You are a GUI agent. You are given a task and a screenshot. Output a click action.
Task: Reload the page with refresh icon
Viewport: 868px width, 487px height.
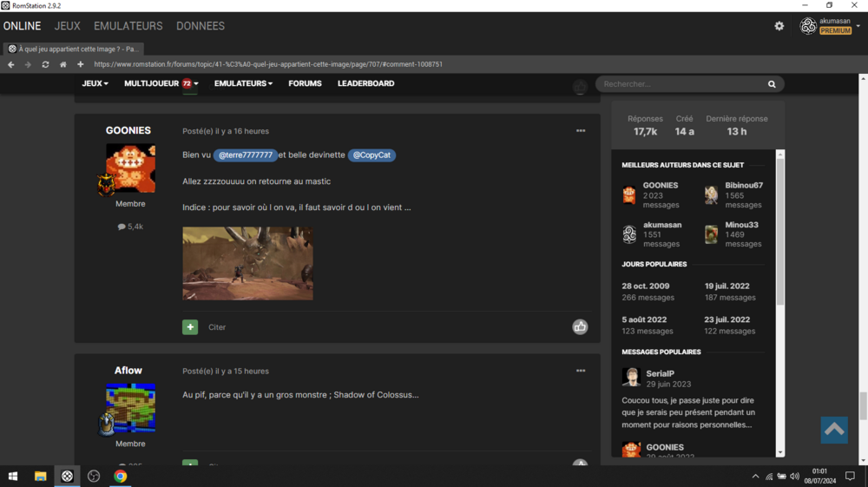click(45, 64)
